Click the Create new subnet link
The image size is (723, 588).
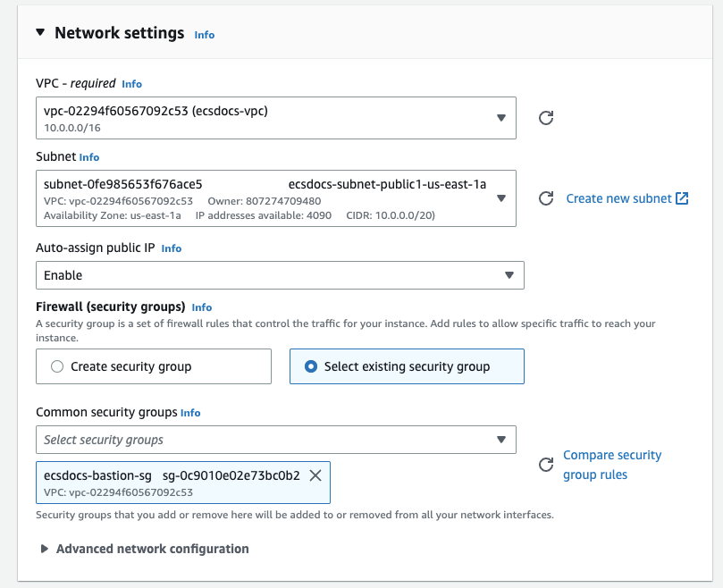tap(618, 198)
